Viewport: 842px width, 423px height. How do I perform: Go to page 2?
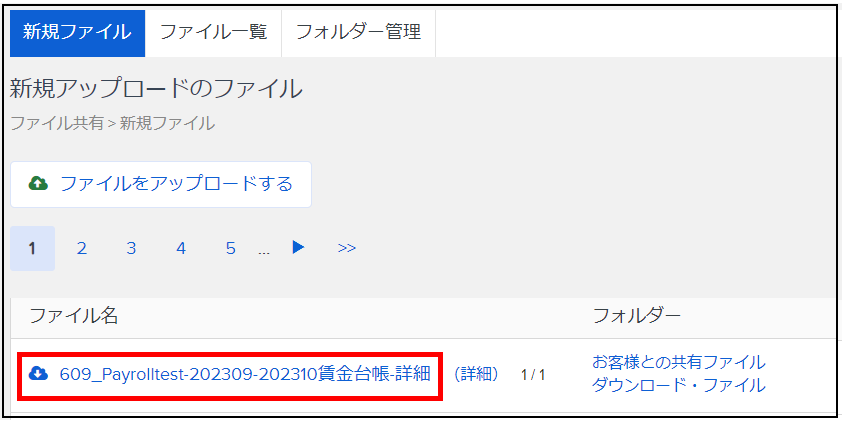82,249
